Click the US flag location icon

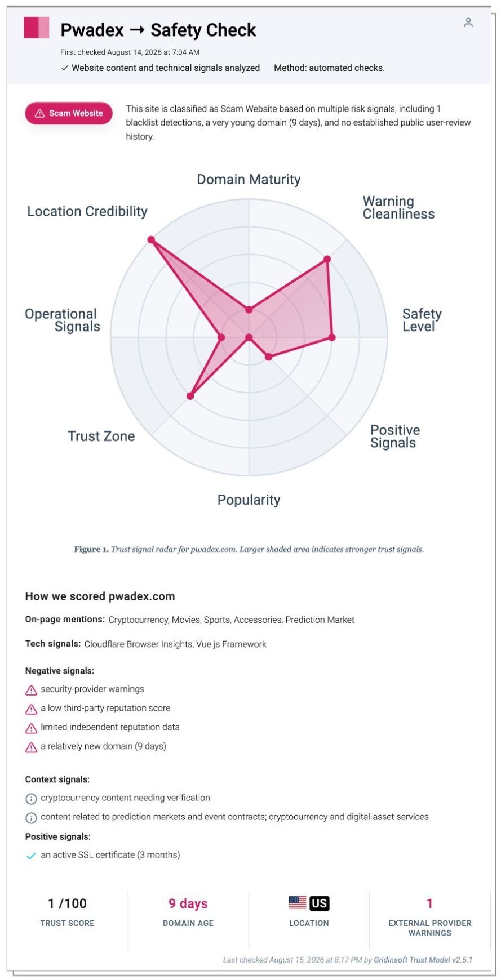[298, 903]
